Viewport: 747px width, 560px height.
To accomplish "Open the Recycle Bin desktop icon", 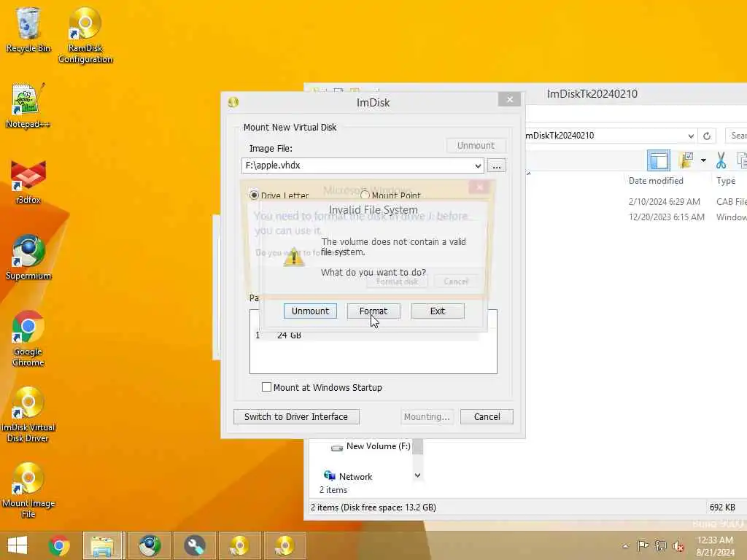I will tap(28, 30).
